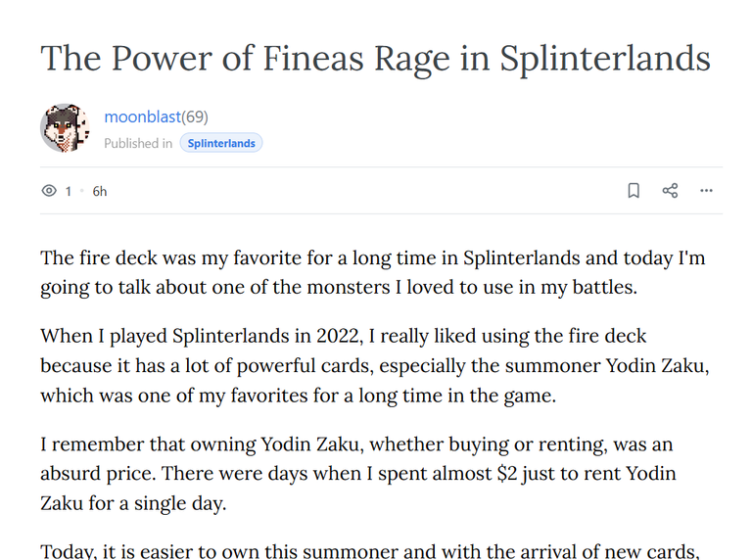Click the paragraph starting 'I remember that owning'
752x560 pixels.
point(357,473)
